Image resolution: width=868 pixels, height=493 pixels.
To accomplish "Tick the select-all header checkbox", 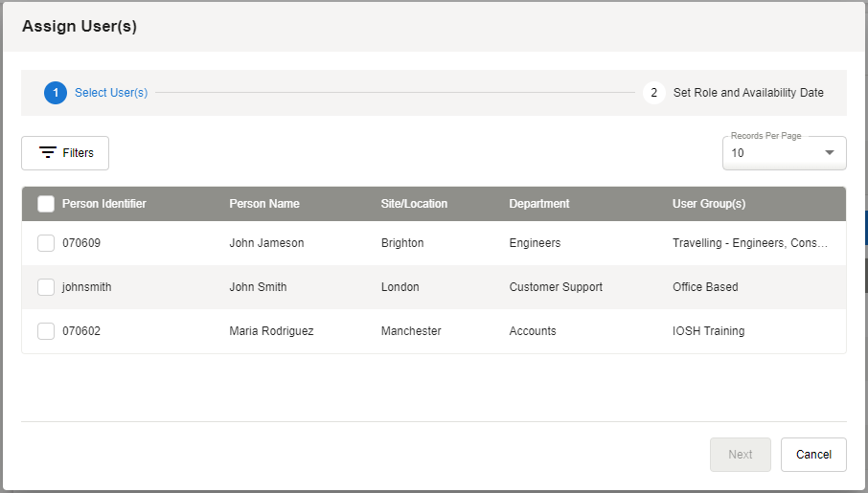I will [46, 204].
